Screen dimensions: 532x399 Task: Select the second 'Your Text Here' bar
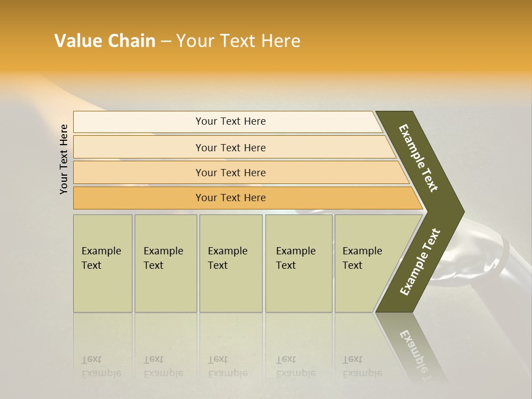coord(234,147)
